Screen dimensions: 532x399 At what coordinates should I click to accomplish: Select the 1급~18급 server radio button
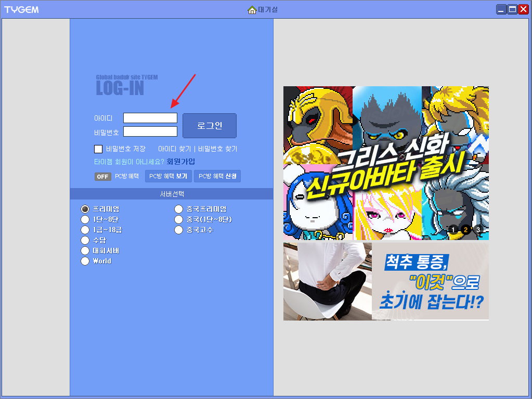(85, 230)
